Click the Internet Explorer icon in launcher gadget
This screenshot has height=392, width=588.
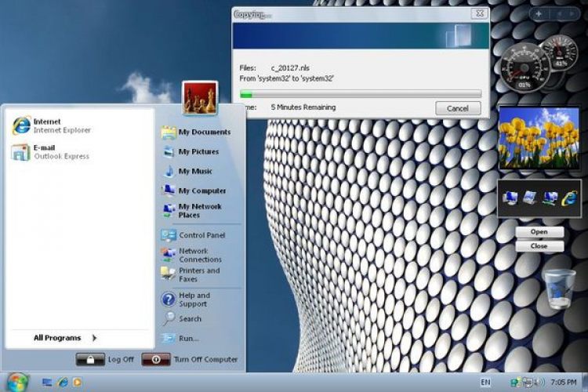point(569,198)
